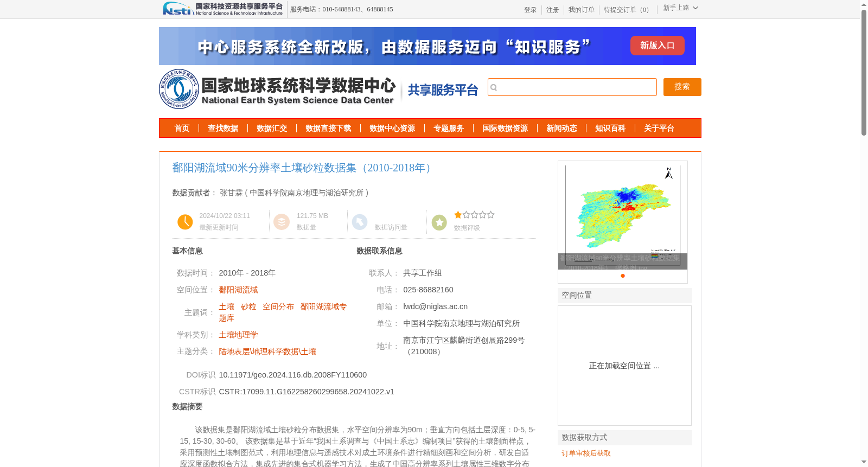This screenshot has width=868, height=467.
Task: Click the 张甘霖 contributor name
Action: [231, 193]
